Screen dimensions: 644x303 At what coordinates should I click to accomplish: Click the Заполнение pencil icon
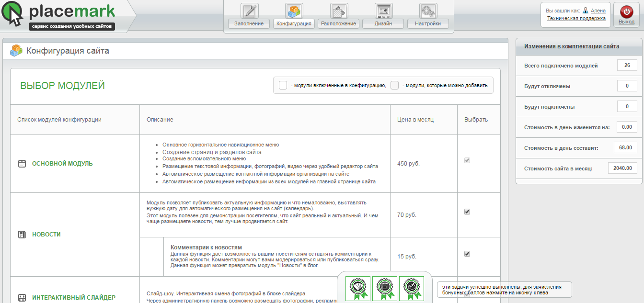249,11
